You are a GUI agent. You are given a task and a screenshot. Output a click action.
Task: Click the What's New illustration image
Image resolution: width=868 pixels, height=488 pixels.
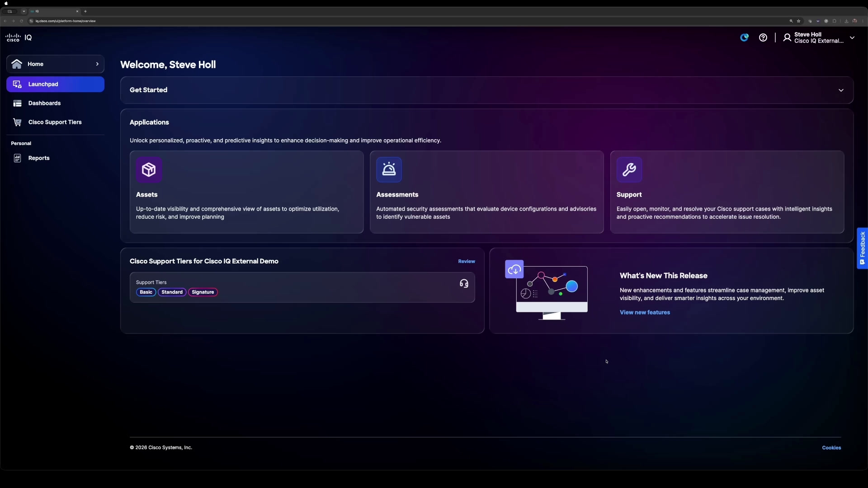547,290
